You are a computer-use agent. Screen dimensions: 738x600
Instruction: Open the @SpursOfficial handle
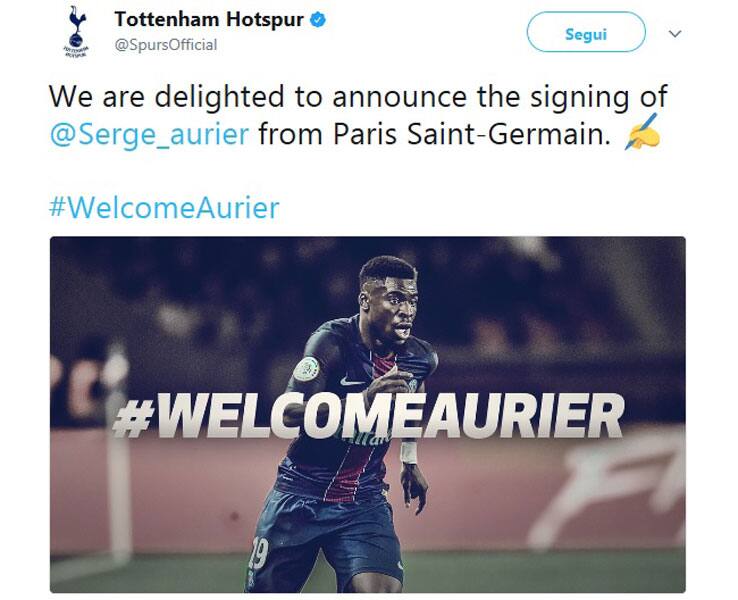pyautogui.click(x=166, y=45)
